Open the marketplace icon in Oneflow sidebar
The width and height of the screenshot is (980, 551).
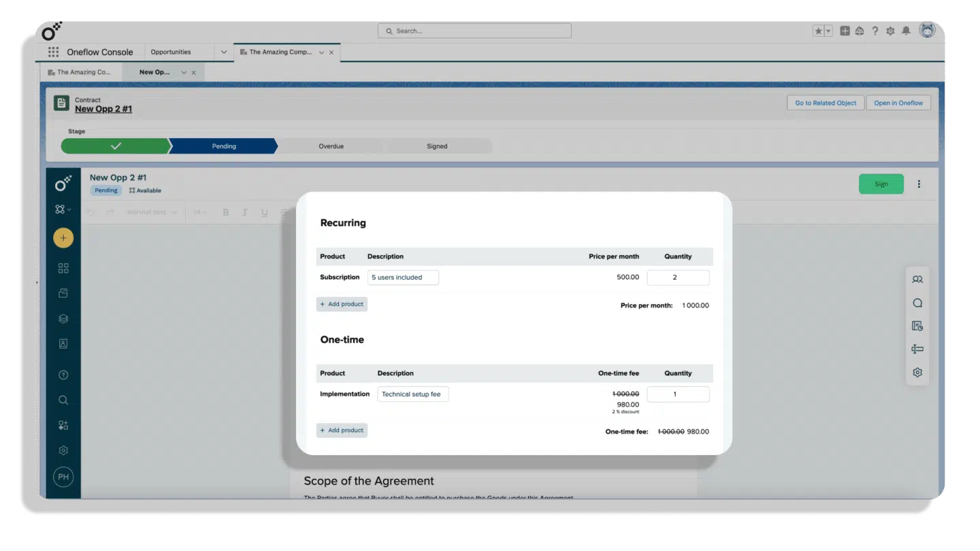tap(63, 425)
